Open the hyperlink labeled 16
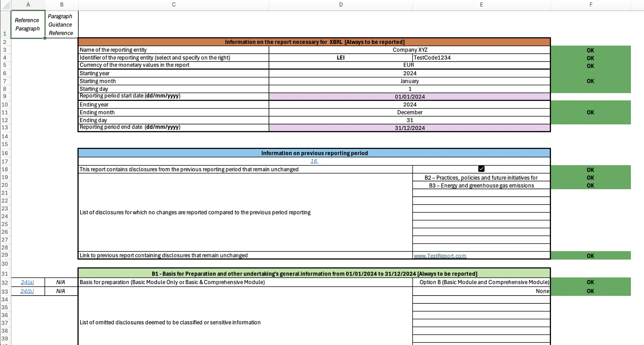This screenshot has width=644, height=345. click(x=314, y=161)
